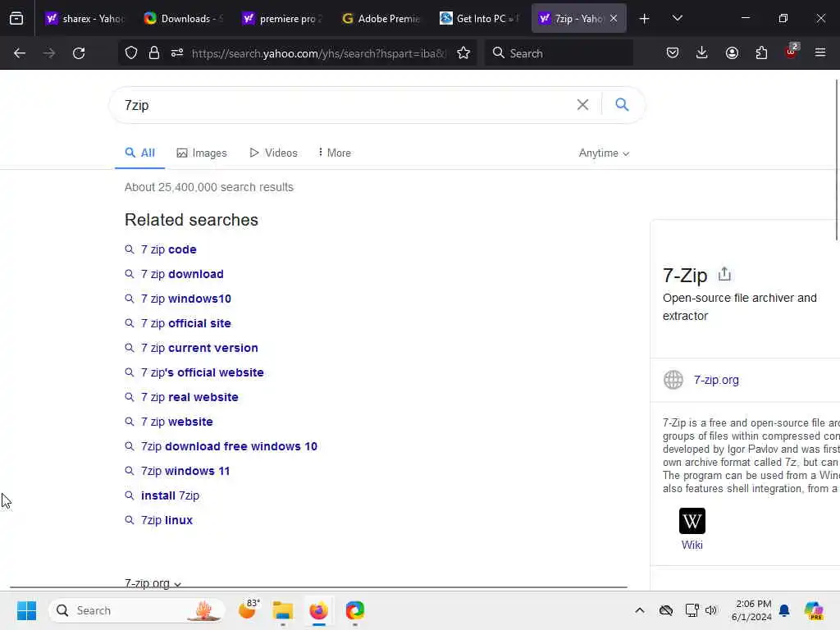
Task: Open related search 7zip windows 11
Action: (185, 472)
